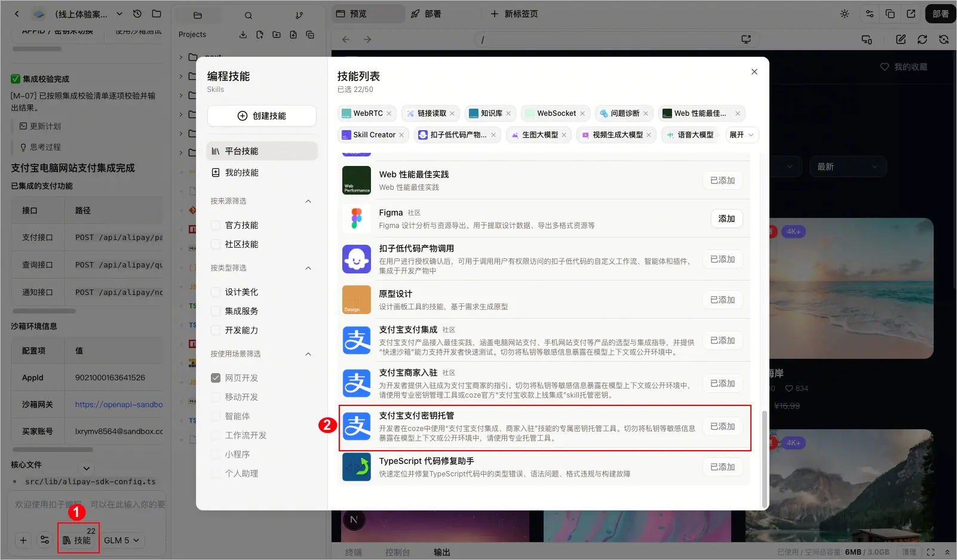Image resolution: width=957 pixels, height=560 pixels.
Task: Collapse the 核心文件 section chevron
Action: pos(87,468)
